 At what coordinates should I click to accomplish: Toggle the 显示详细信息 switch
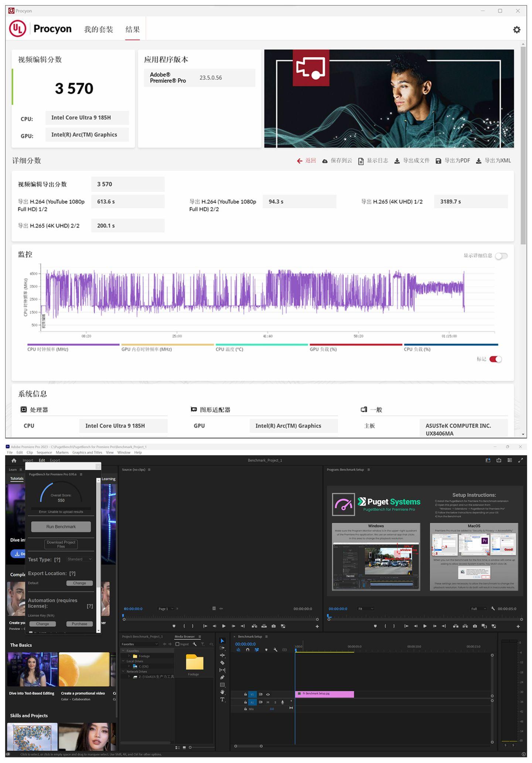(x=501, y=256)
